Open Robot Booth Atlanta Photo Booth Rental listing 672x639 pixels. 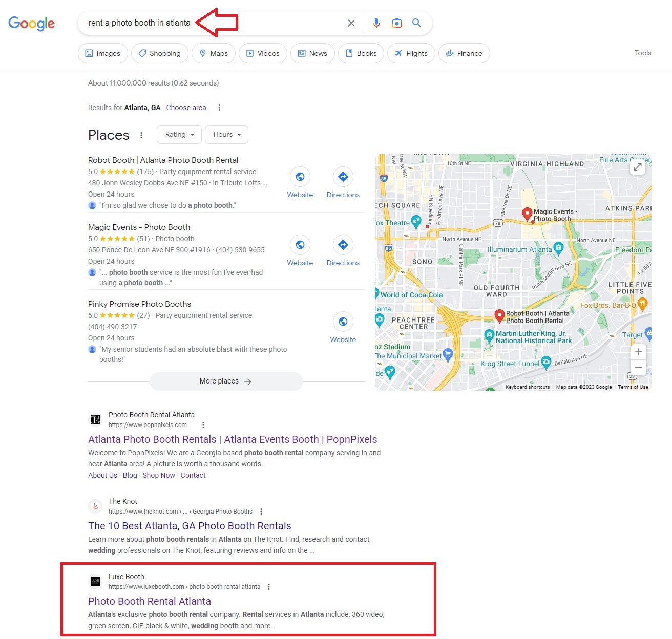(163, 160)
